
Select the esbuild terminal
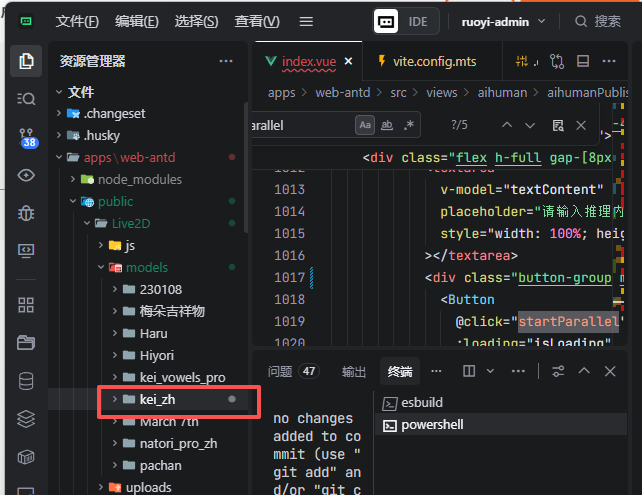(421, 403)
